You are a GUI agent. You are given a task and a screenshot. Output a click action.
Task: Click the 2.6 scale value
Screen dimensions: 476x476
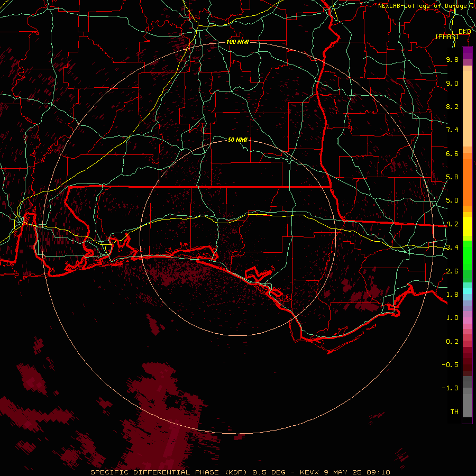[452, 271]
